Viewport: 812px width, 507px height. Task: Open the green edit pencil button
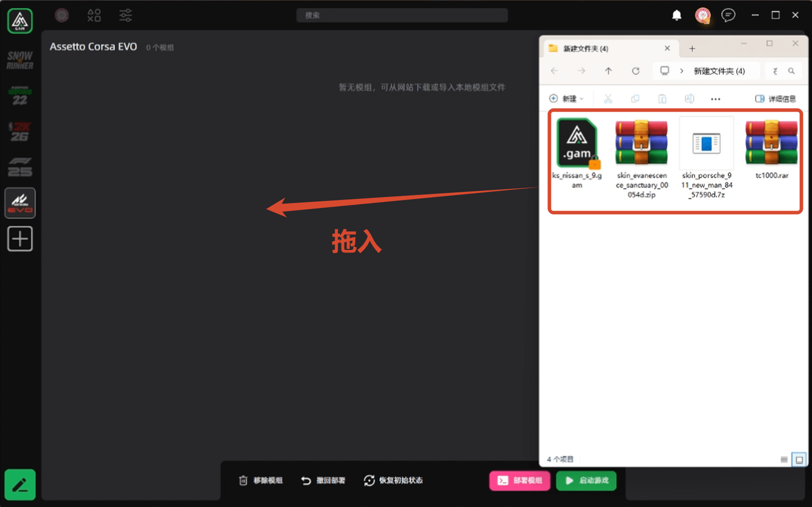click(20, 485)
